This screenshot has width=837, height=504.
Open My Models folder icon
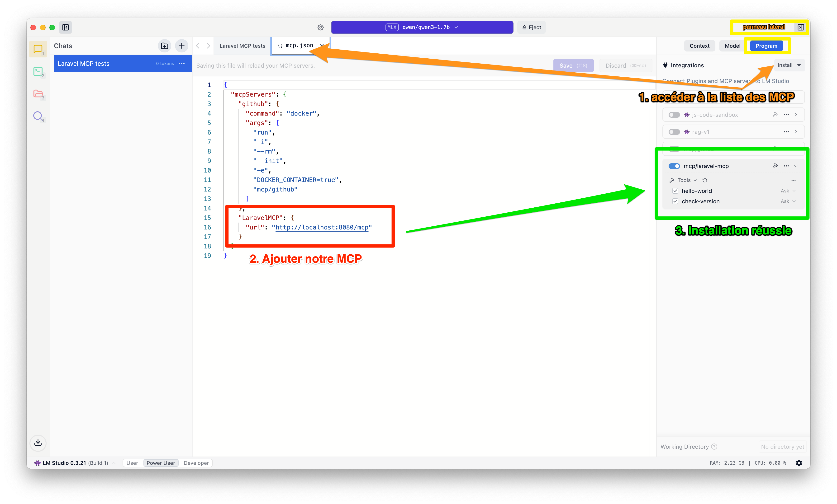point(38,94)
